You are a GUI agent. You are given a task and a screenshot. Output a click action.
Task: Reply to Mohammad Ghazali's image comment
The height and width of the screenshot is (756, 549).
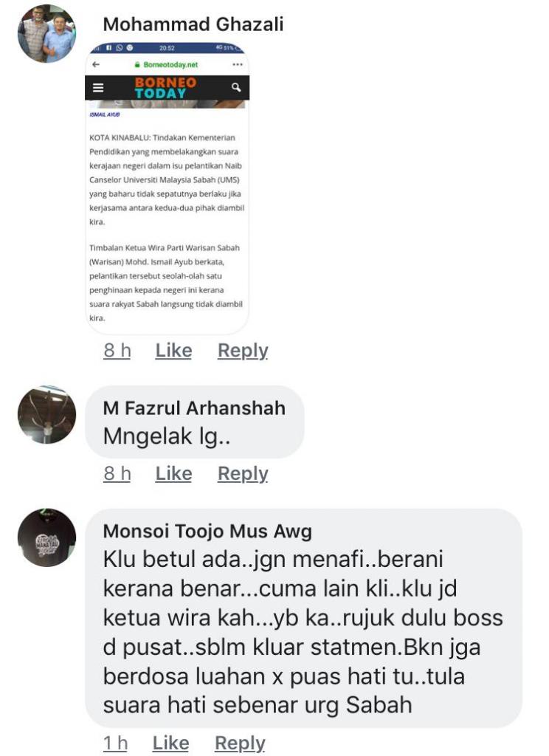coord(243,351)
